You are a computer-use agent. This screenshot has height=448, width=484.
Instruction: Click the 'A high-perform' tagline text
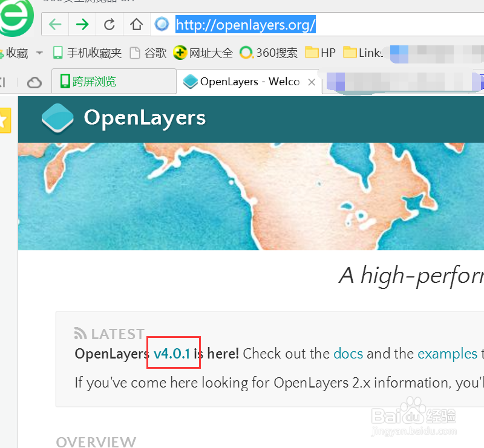point(411,276)
